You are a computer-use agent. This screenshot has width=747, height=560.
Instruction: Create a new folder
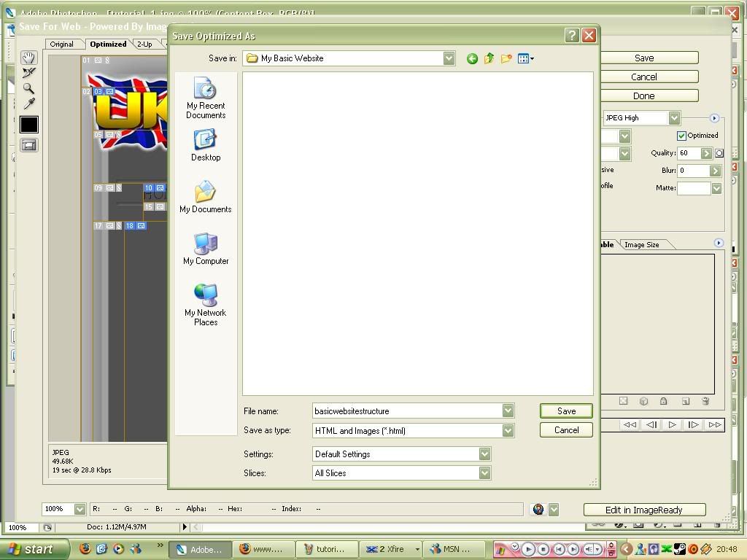[506, 58]
